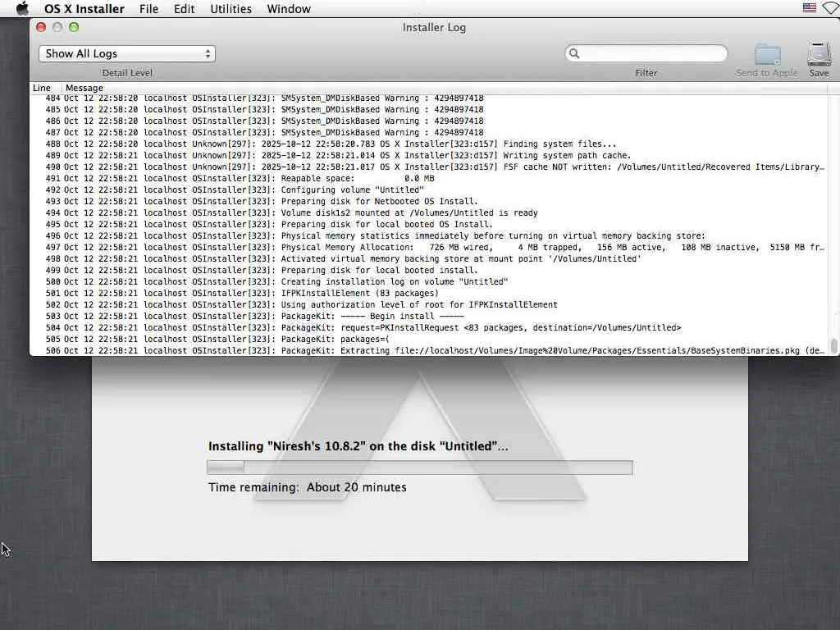This screenshot has width=840, height=630.
Task: Select log line 498 Activated virtual memory backing store
Action: click(x=428, y=258)
